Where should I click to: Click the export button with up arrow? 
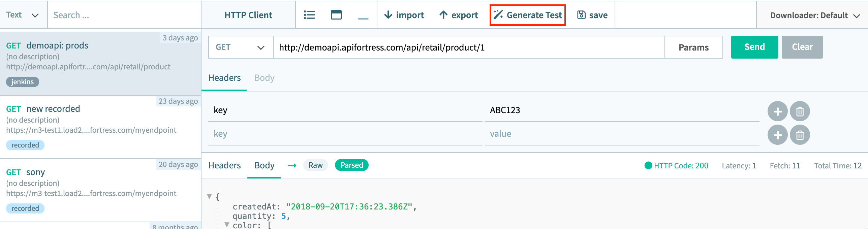tap(459, 15)
